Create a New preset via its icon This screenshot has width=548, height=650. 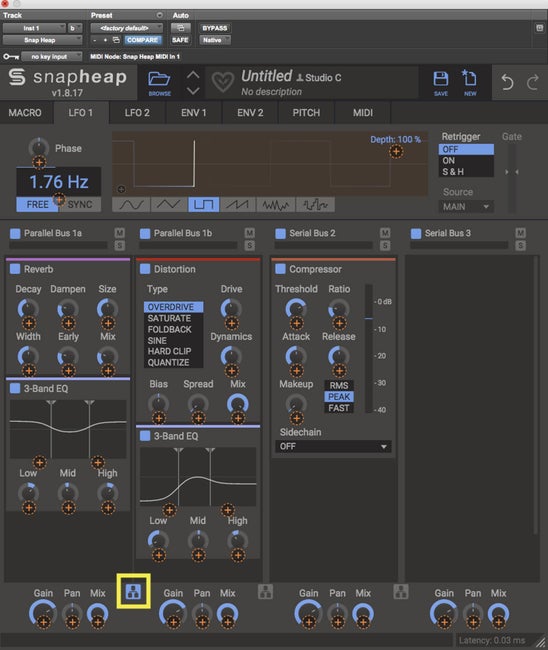[x=470, y=83]
